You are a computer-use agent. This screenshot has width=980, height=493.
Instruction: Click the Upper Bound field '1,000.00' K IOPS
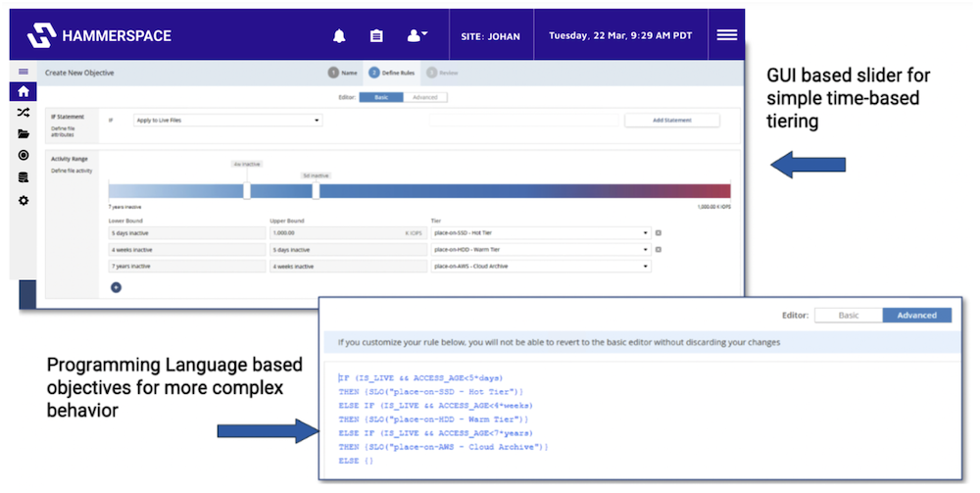348,233
